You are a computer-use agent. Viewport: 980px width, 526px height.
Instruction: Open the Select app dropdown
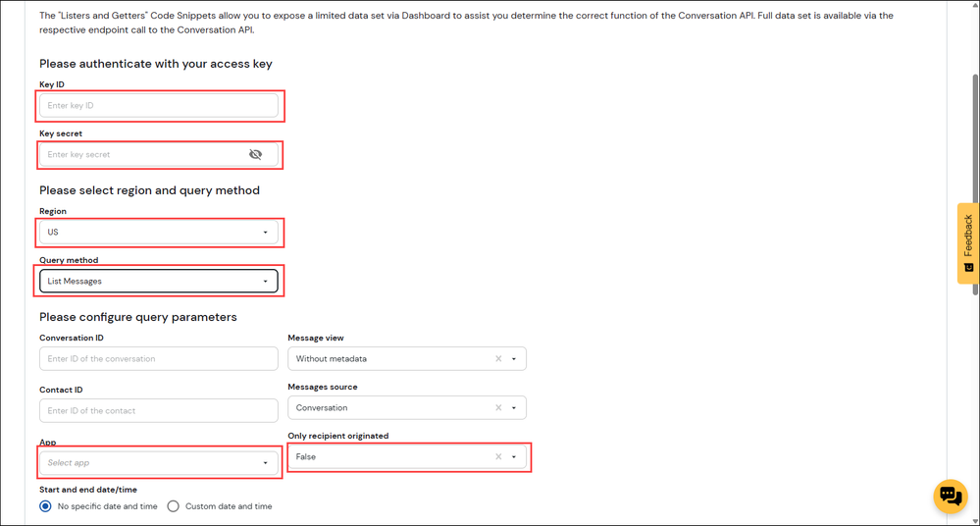click(x=265, y=463)
